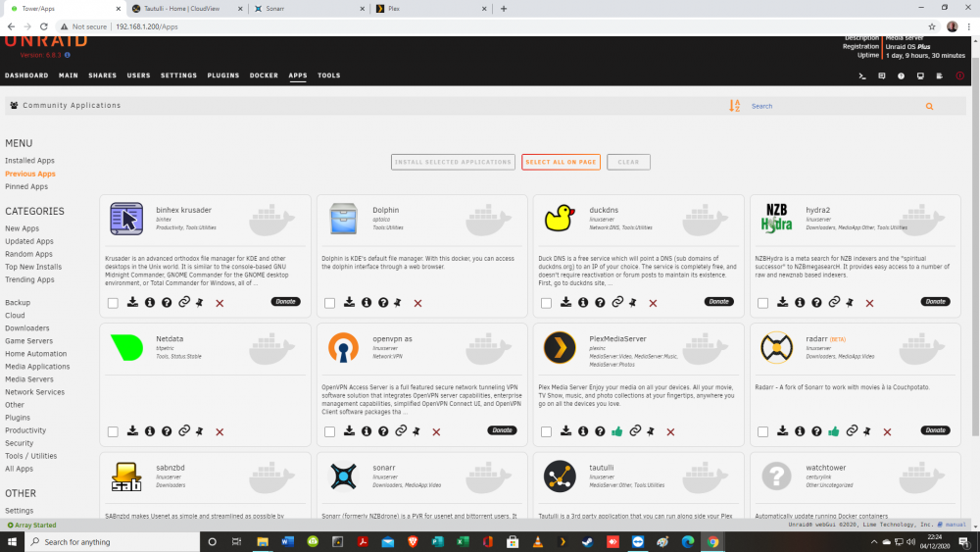
Task: Open the Netdata project link icon
Action: point(184,431)
